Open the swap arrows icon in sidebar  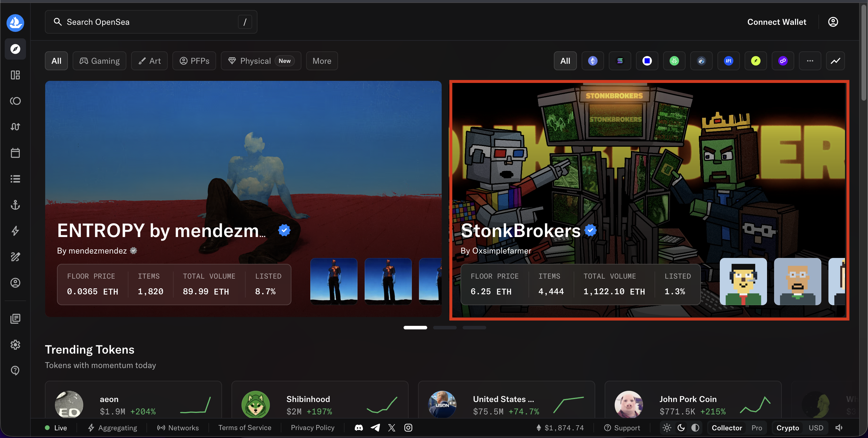click(x=15, y=127)
